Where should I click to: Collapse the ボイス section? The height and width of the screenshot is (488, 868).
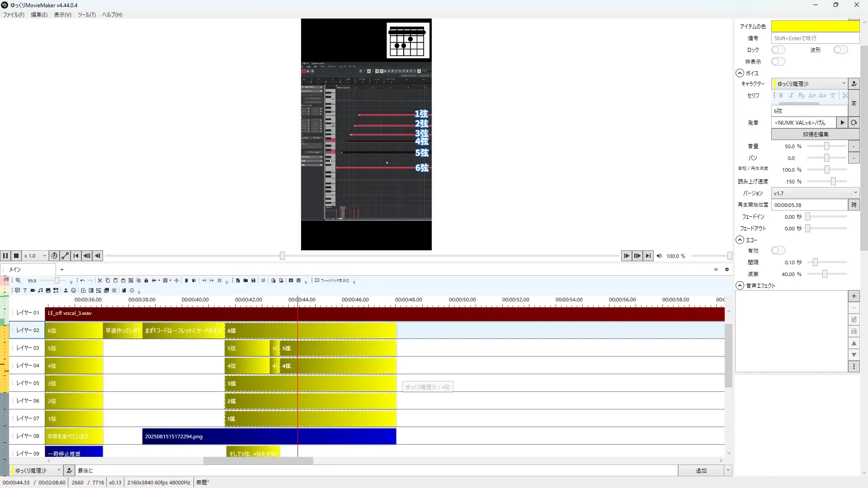[x=740, y=73]
